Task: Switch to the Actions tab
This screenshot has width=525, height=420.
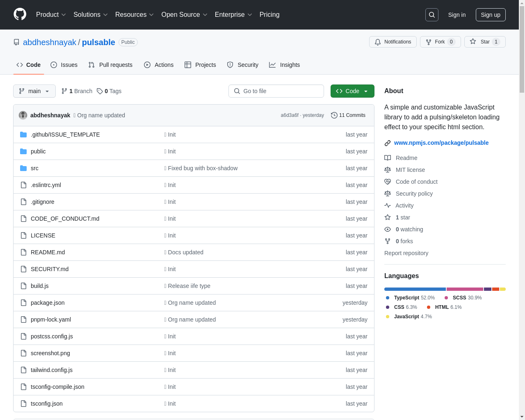Action: [x=159, y=65]
